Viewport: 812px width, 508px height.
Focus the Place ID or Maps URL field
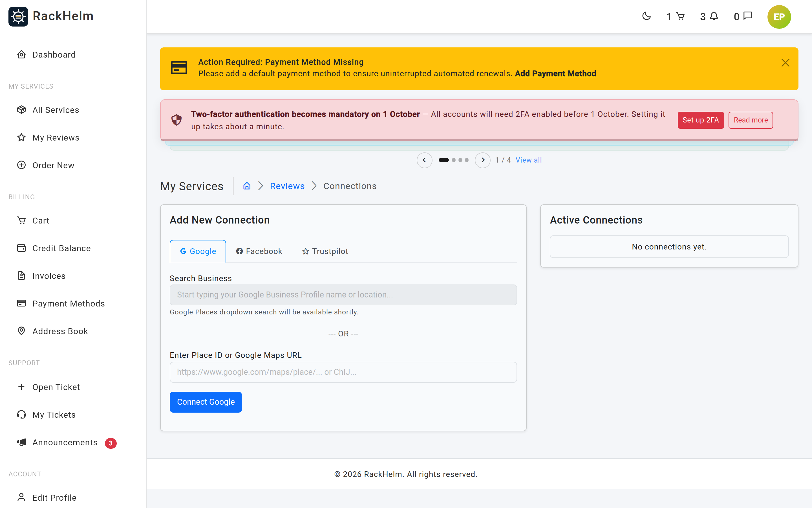343,372
